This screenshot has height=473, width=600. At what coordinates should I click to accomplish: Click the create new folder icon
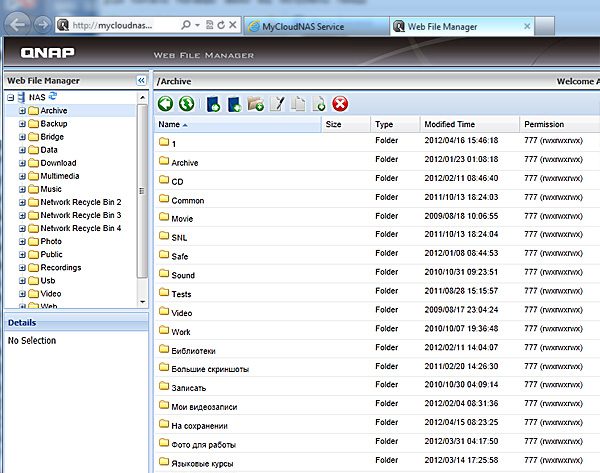point(257,103)
